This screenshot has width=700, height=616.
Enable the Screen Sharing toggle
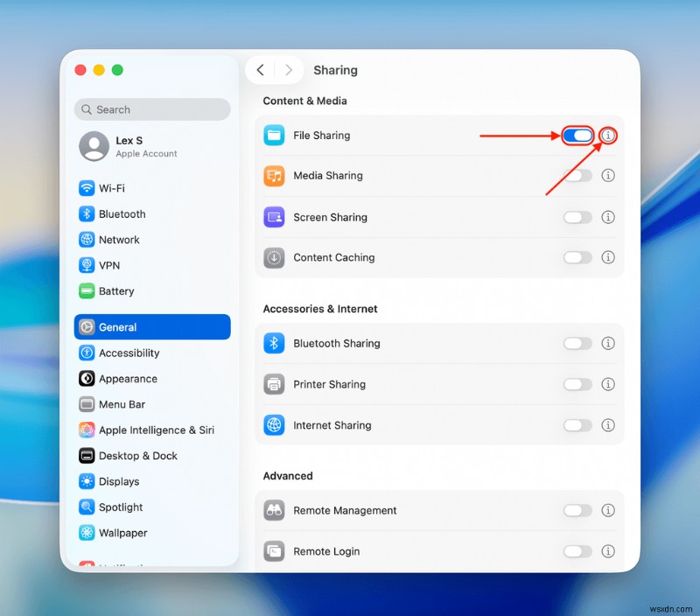(577, 217)
